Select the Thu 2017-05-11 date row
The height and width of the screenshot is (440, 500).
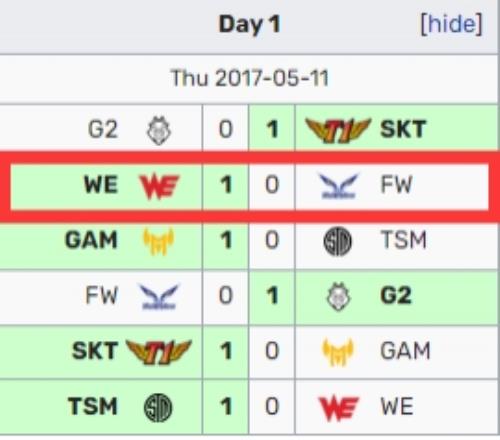point(249,79)
